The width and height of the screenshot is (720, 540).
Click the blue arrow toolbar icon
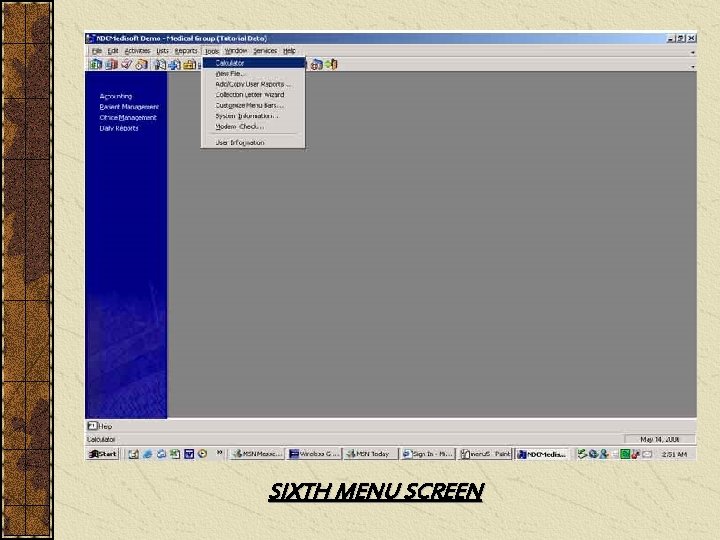[x=174, y=65]
